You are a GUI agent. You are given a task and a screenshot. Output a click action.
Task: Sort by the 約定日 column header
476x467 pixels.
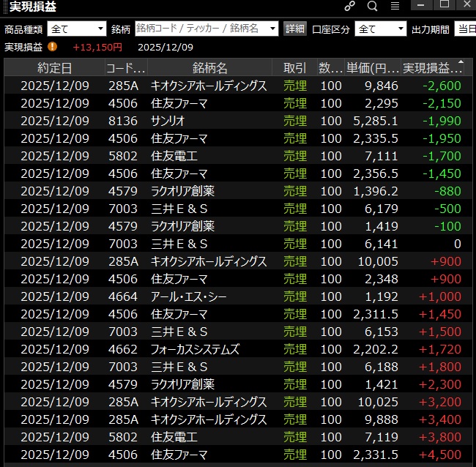pyautogui.click(x=55, y=68)
